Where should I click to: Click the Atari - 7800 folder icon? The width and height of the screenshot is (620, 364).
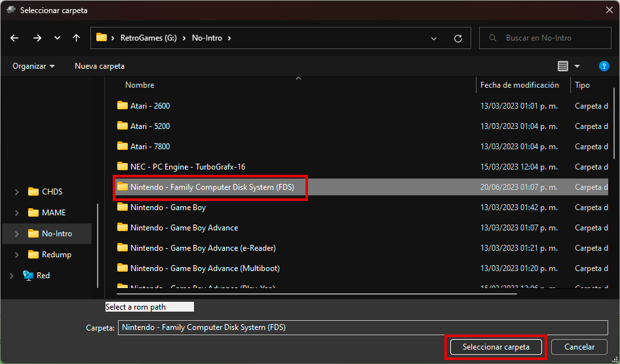point(123,146)
